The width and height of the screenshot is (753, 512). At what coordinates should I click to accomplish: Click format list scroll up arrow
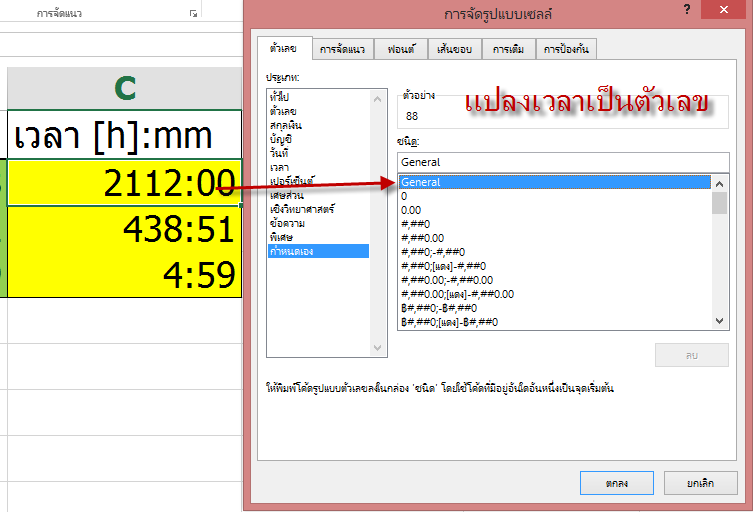tap(719, 184)
